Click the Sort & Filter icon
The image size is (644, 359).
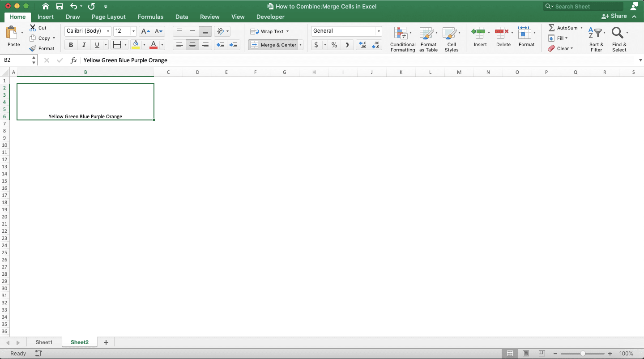click(594, 33)
